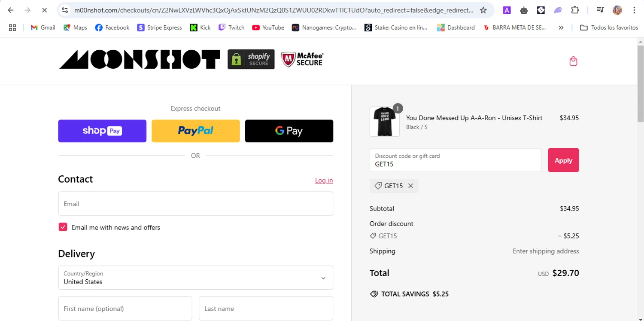Open the Maps bookmark

(x=75, y=28)
